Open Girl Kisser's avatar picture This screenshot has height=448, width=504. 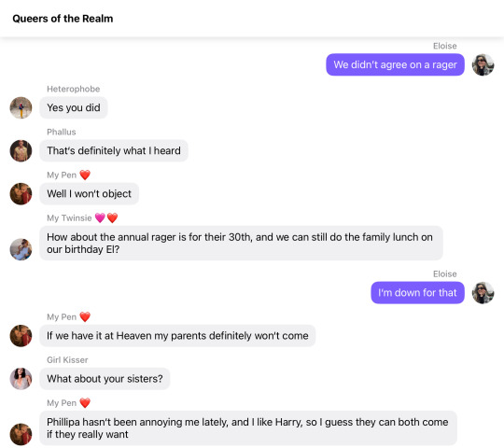pos(21,379)
